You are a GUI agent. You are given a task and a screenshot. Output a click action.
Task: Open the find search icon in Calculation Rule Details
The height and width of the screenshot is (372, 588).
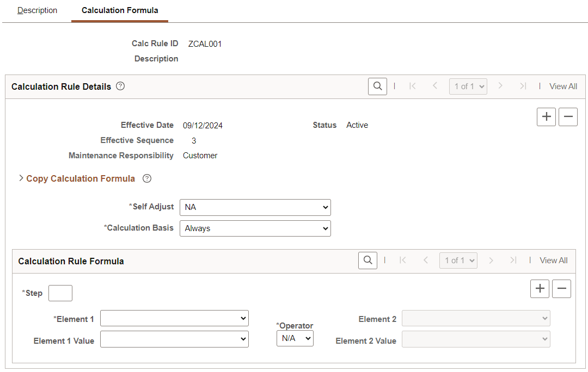(377, 86)
